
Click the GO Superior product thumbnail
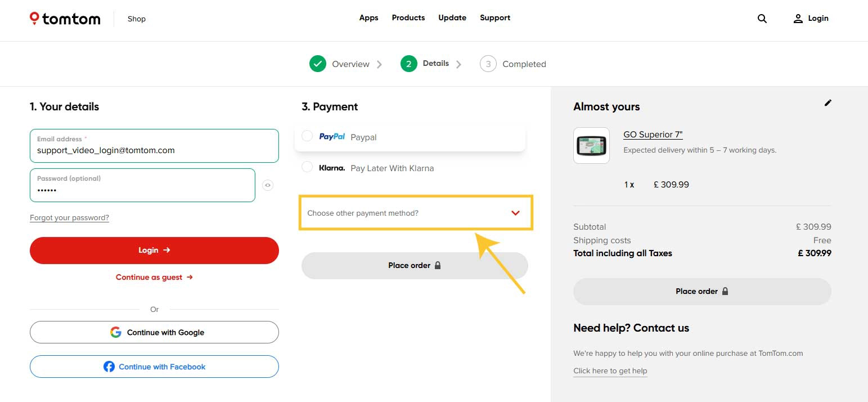[591, 145]
